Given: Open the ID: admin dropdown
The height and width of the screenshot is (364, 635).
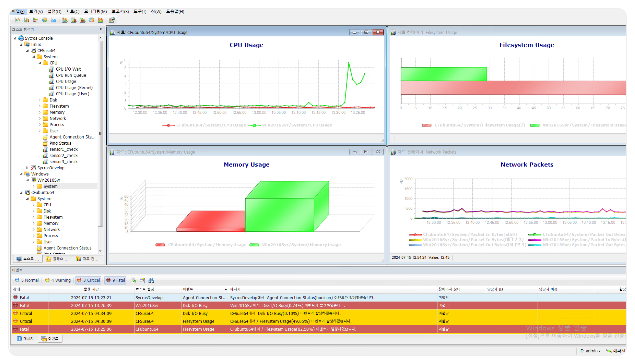Looking at the screenshot, I should point(590,351).
